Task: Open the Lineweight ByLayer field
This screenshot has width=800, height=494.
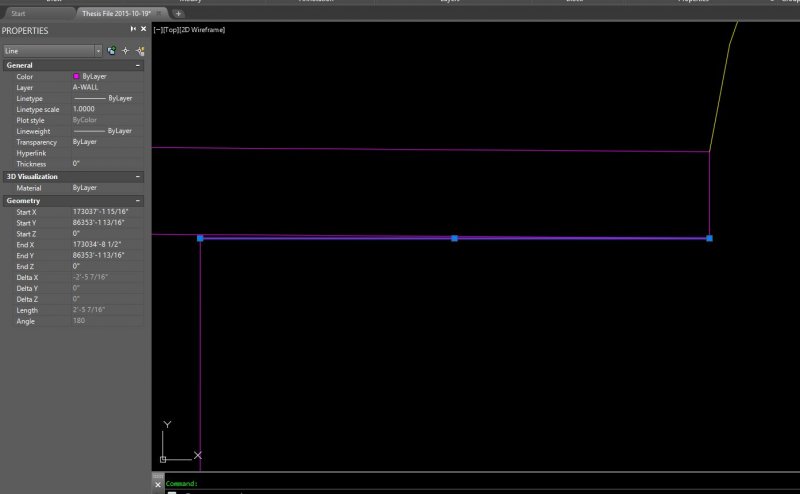Action: coord(108,131)
